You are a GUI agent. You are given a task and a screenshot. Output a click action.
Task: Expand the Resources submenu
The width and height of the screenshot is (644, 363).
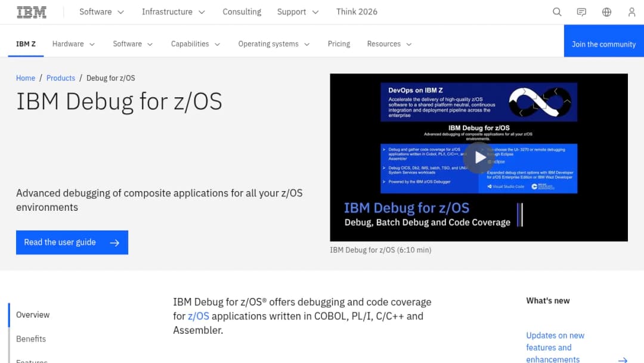point(389,44)
